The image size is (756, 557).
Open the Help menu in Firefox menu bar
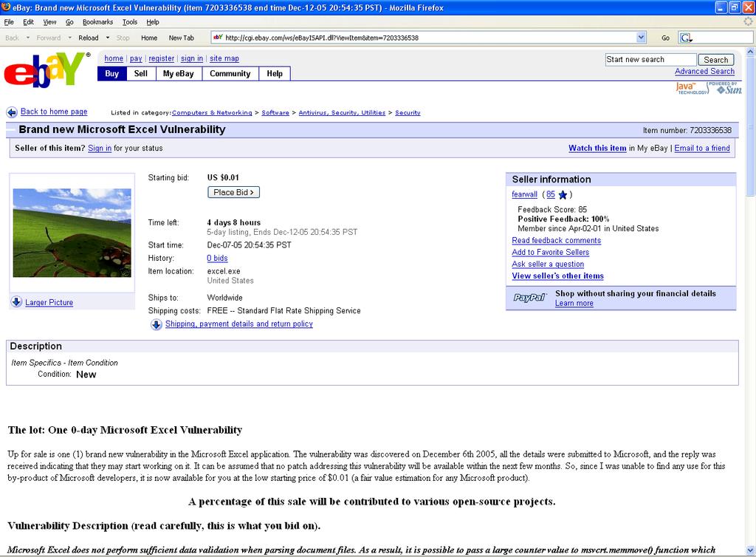point(153,21)
